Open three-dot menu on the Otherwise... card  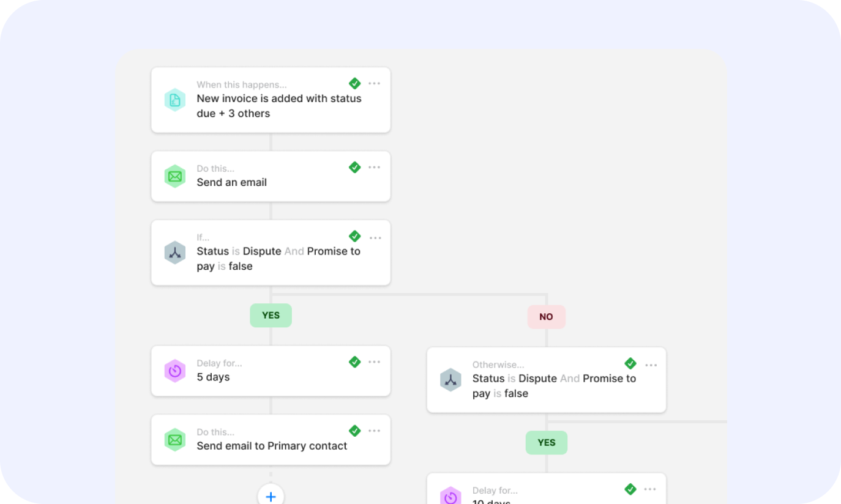pyautogui.click(x=651, y=365)
